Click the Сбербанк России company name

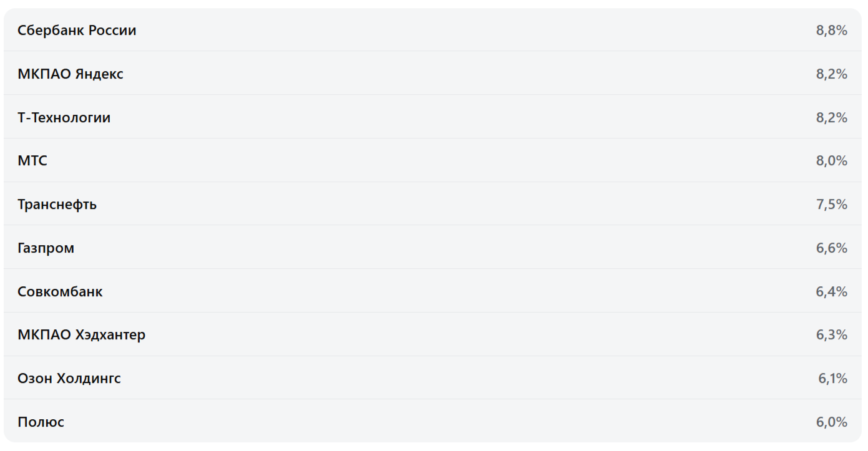77,31
